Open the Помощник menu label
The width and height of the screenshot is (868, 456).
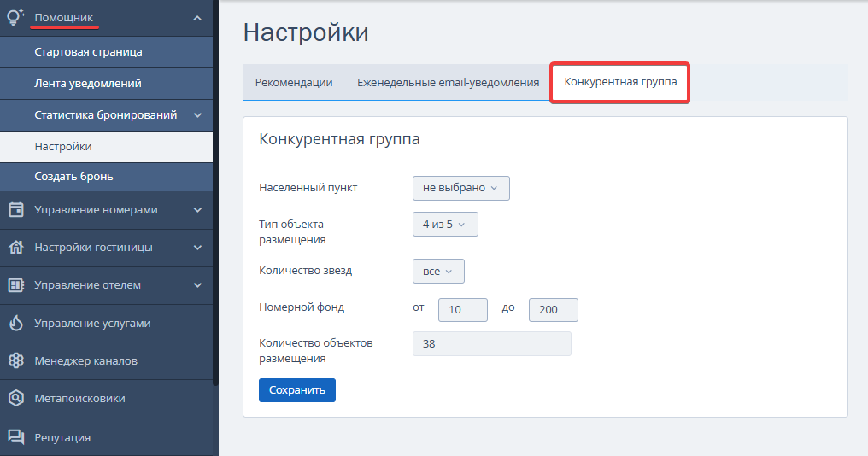64,18
